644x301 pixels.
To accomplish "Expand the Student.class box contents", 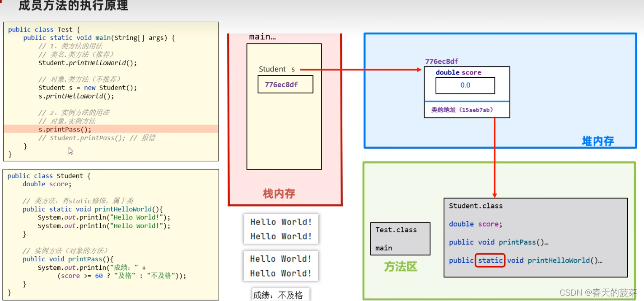I will pyautogui.click(x=535, y=237).
